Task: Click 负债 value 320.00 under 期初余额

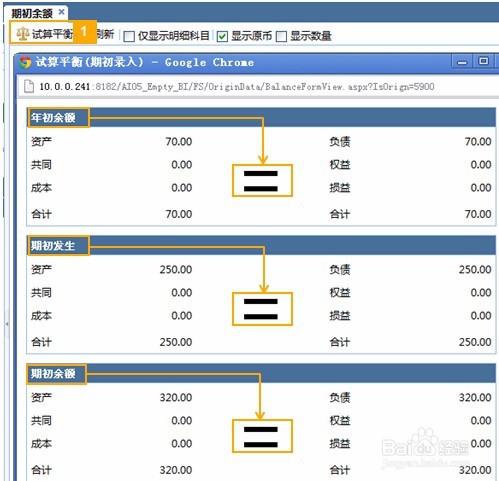Action: [475, 398]
